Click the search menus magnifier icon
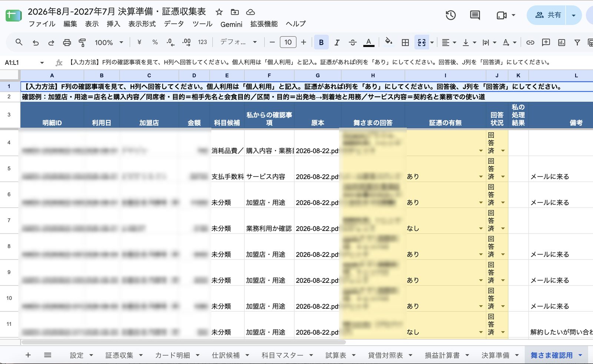The height and width of the screenshot is (364, 593). click(19, 42)
